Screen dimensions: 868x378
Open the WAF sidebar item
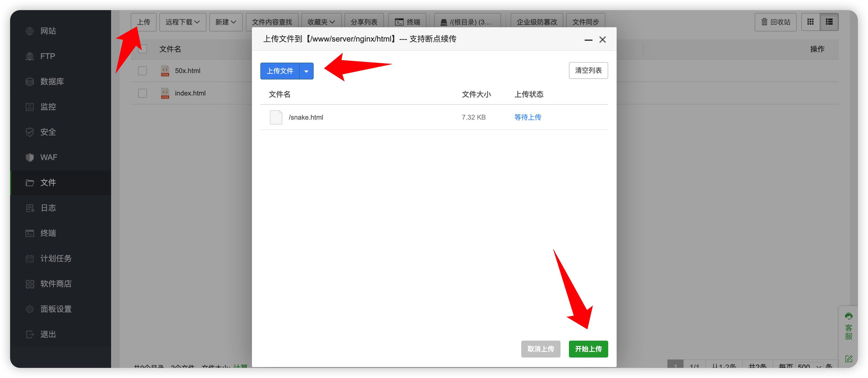[x=61, y=158]
